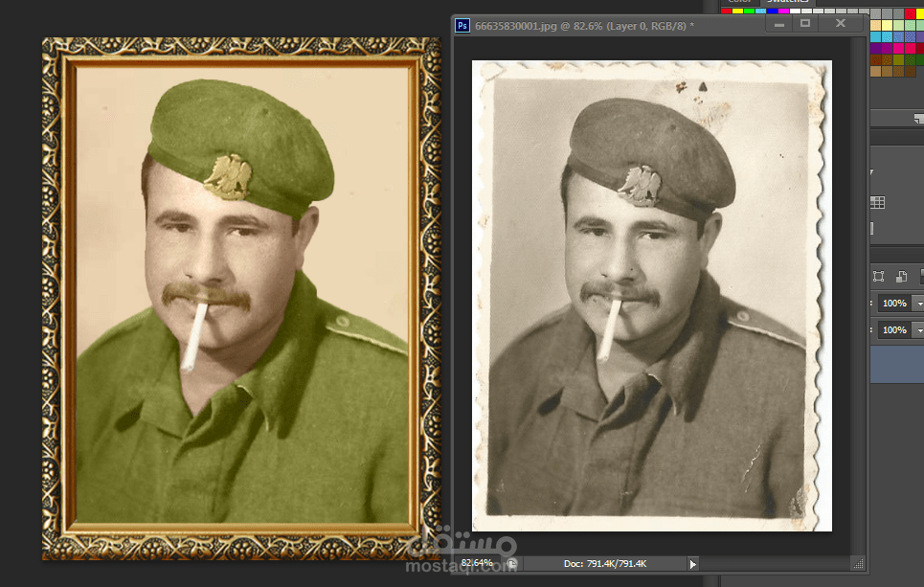Image resolution: width=924 pixels, height=587 pixels.
Task: Click the colorized framed portrait image
Action: (241, 298)
